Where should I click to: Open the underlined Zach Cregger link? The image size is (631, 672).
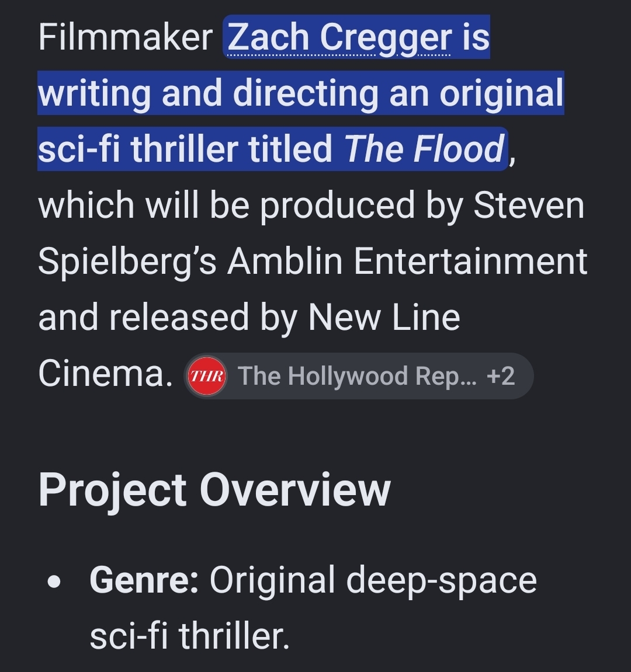click(339, 37)
